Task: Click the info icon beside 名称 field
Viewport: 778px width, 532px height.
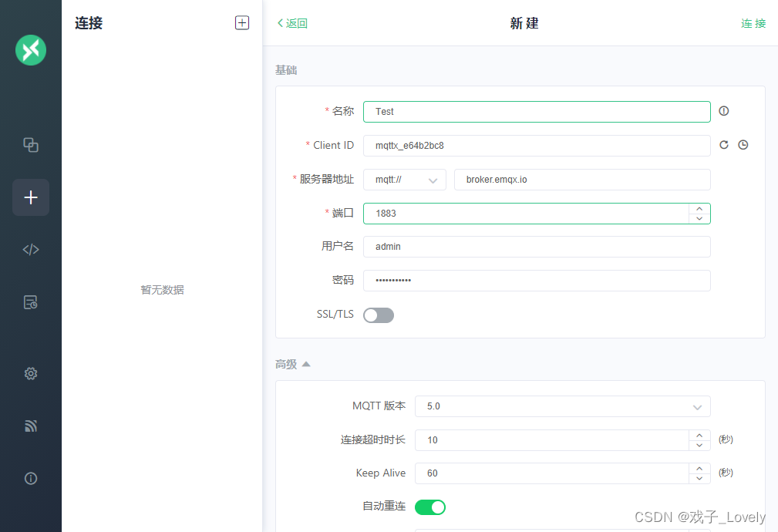Action: pyautogui.click(x=723, y=111)
